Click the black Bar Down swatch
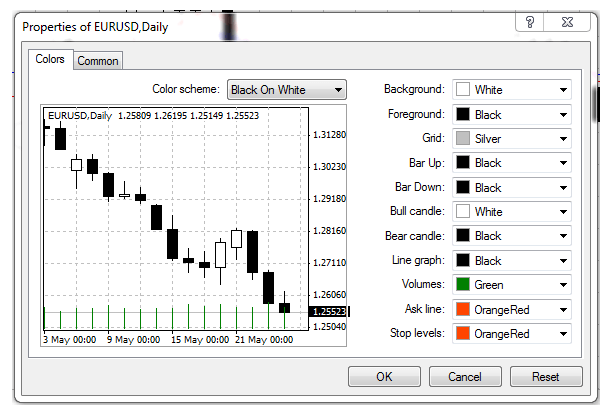610x417 pixels. click(x=463, y=187)
